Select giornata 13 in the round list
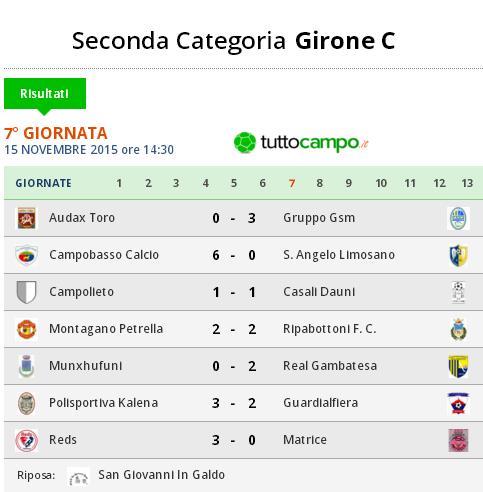The width and height of the screenshot is (483, 492). click(x=467, y=183)
